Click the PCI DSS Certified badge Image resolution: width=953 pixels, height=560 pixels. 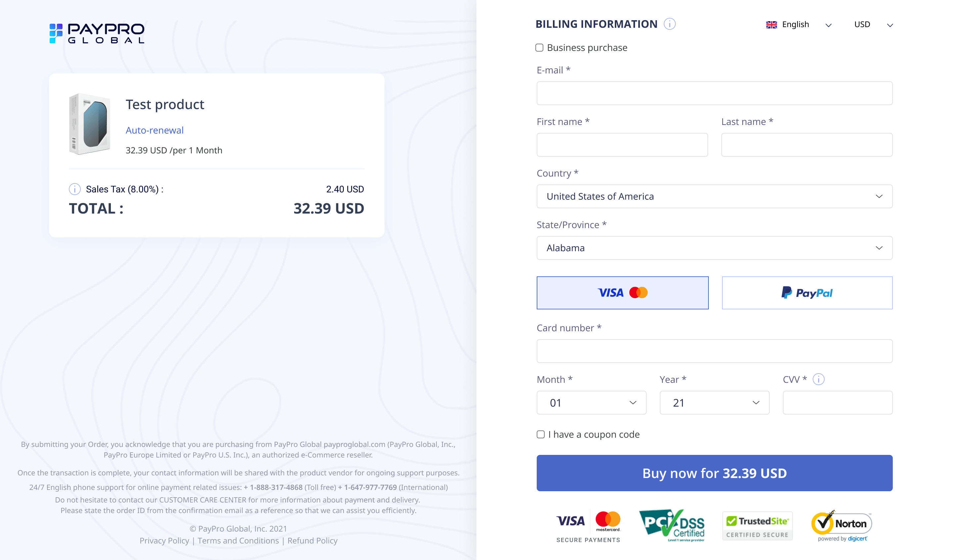coord(672,525)
